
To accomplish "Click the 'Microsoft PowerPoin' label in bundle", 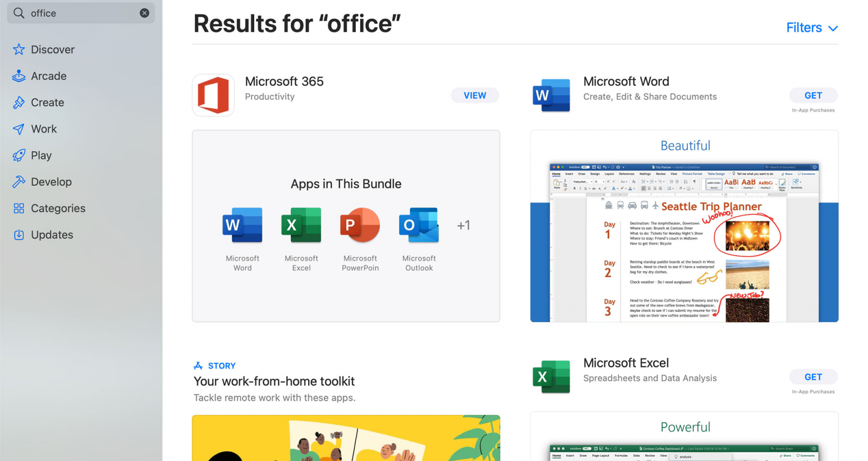I will tap(360, 263).
